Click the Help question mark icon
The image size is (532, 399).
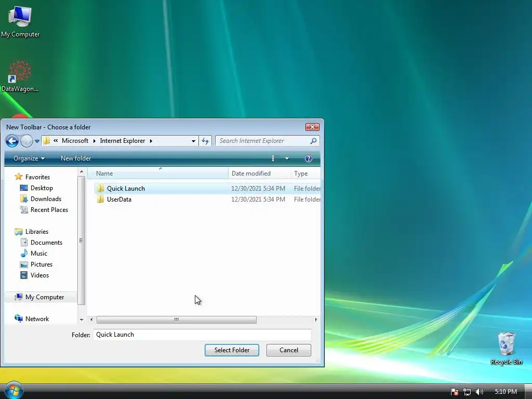309,158
